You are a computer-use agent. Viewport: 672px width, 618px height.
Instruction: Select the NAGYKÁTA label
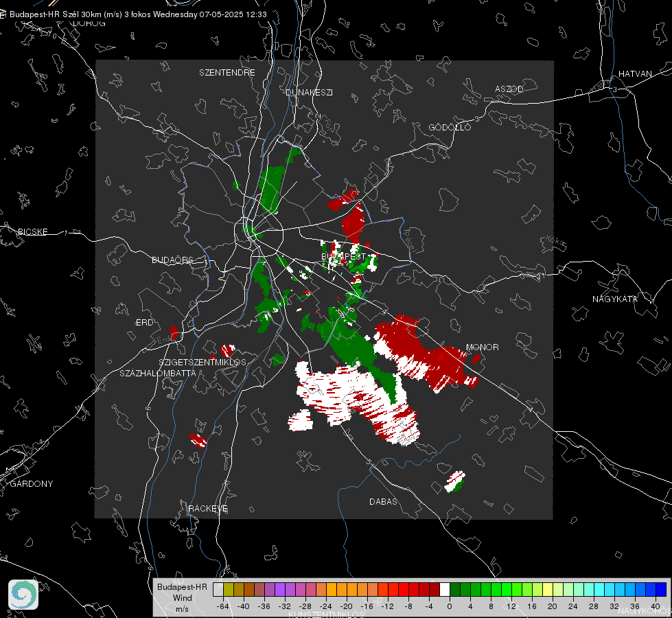click(x=614, y=299)
